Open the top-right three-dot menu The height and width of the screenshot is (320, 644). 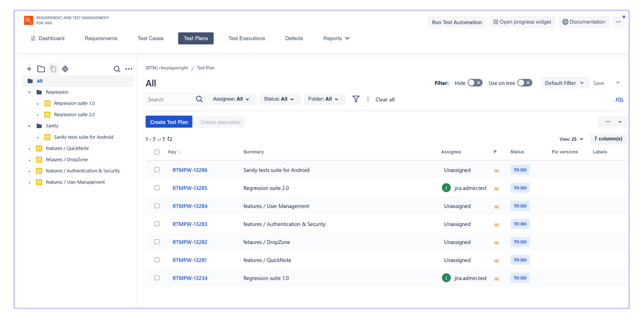[619, 22]
